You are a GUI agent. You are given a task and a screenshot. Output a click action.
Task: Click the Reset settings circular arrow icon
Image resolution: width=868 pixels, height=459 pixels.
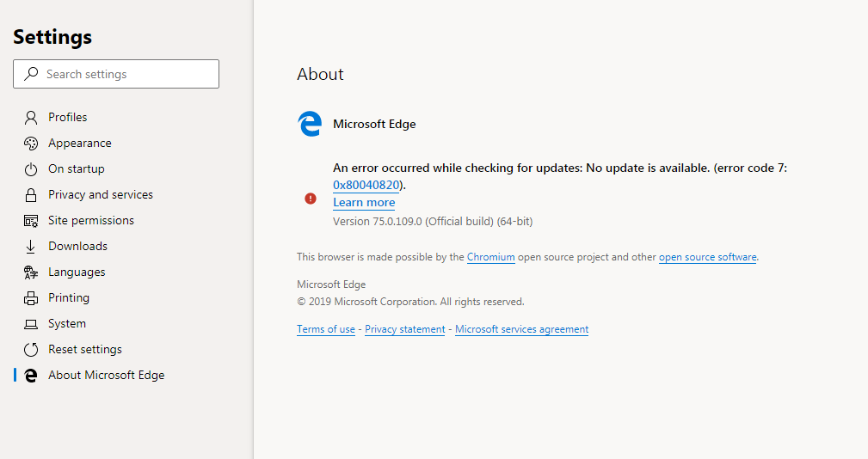tap(31, 350)
